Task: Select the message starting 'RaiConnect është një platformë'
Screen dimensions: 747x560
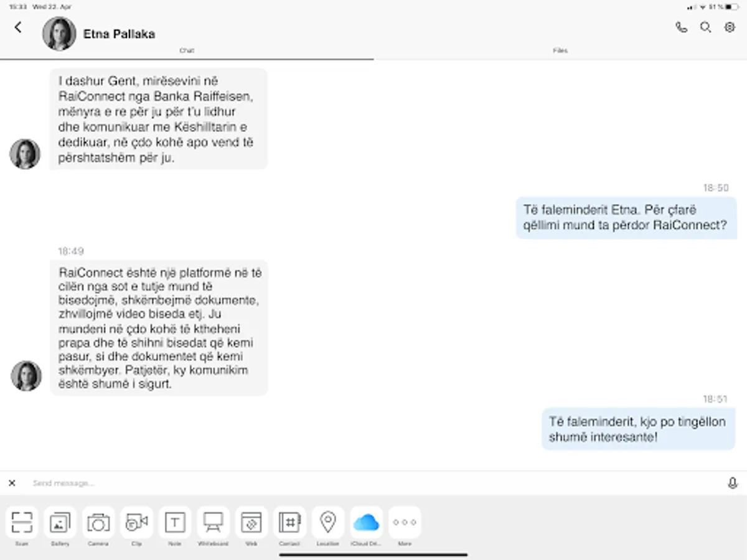Action: 159,328
